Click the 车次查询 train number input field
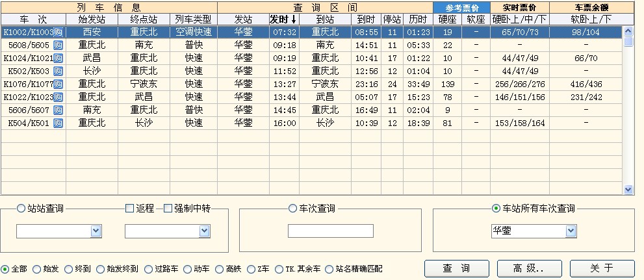The image size is (644, 280). (x=331, y=231)
